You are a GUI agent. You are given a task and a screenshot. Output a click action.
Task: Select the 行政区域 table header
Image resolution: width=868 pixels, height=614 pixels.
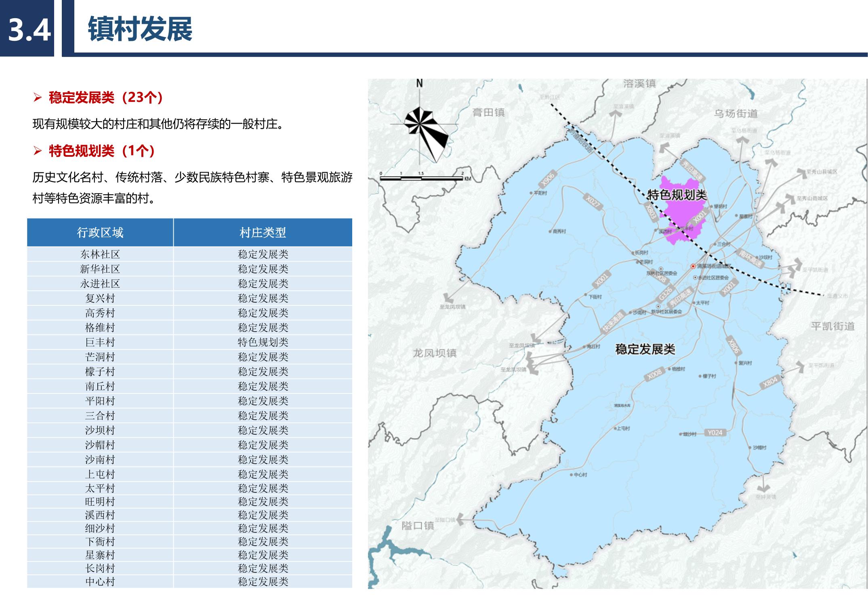[x=100, y=232]
